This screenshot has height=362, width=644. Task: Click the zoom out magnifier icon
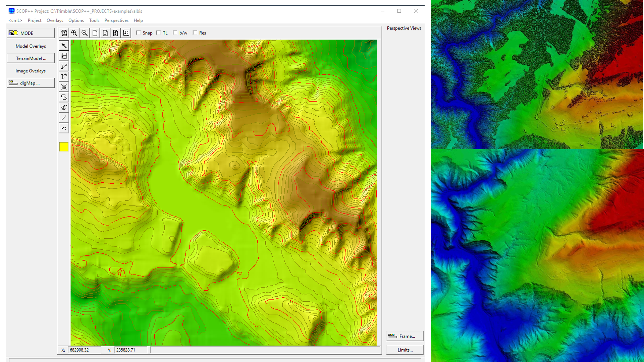[85, 33]
